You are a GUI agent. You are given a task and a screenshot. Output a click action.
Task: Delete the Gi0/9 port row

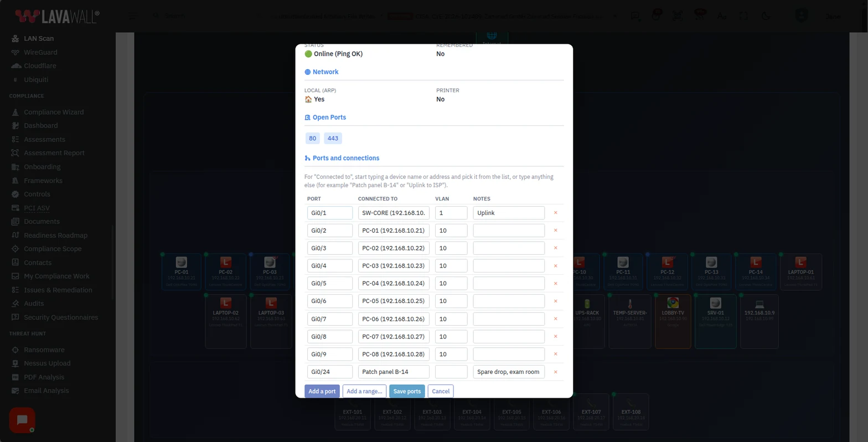tap(555, 354)
